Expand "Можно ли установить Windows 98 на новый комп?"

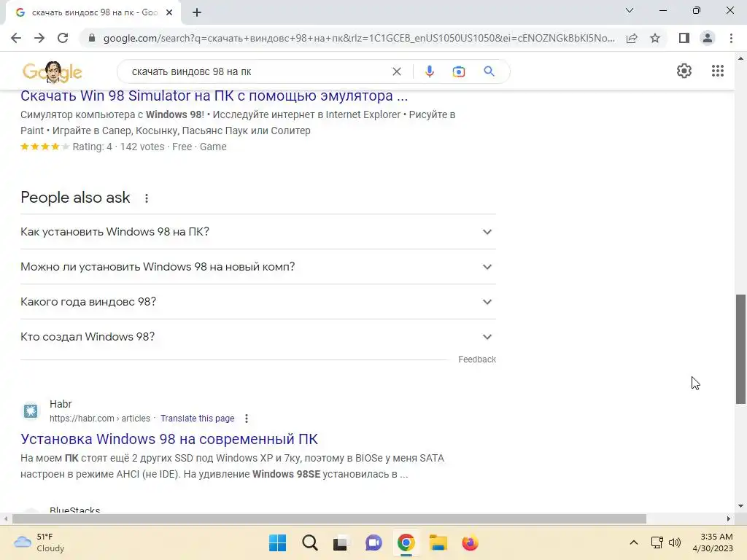(258, 267)
